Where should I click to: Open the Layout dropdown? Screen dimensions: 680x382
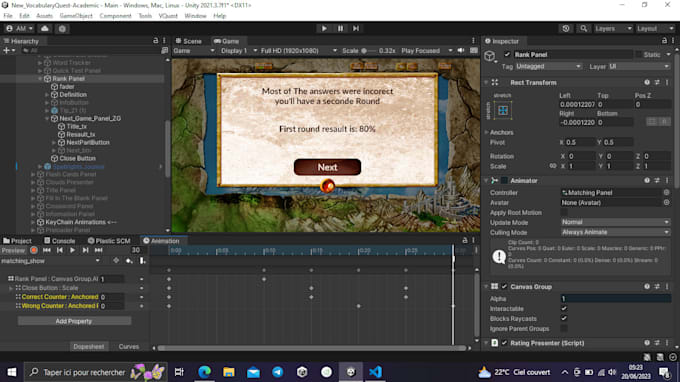pos(655,29)
